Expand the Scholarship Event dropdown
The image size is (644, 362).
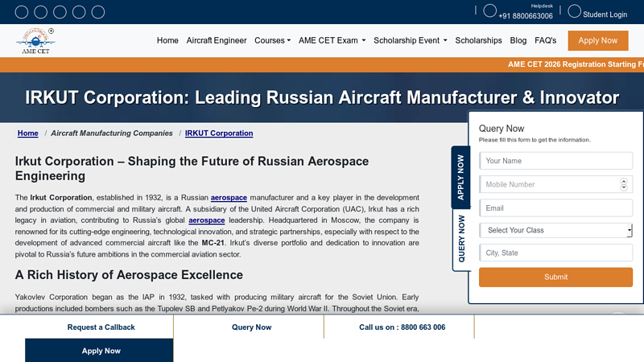click(411, 41)
